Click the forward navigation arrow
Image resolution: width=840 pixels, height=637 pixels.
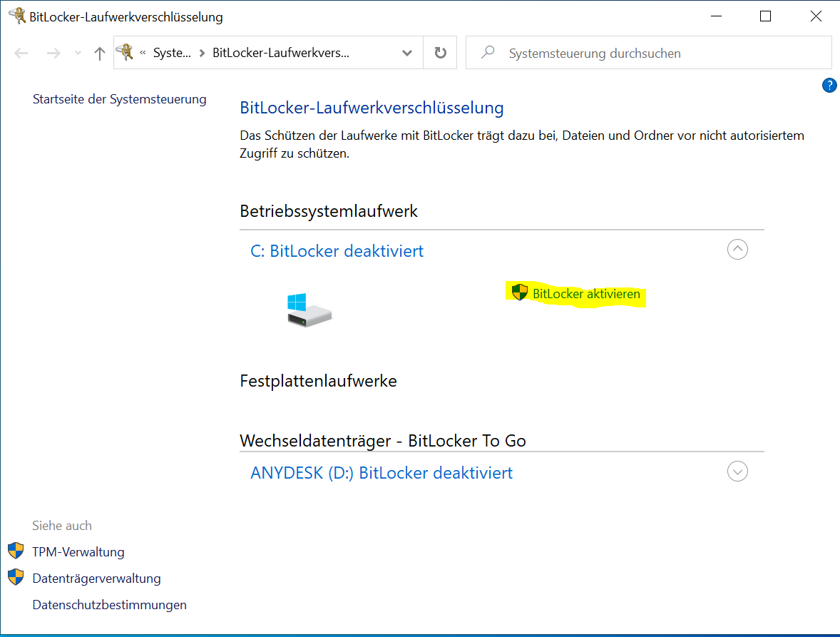point(53,53)
